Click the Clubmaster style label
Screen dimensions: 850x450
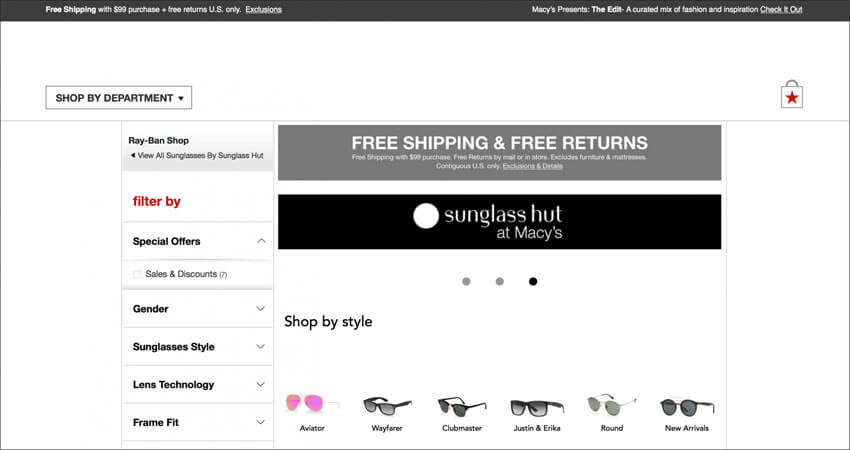click(x=462, y=428)
